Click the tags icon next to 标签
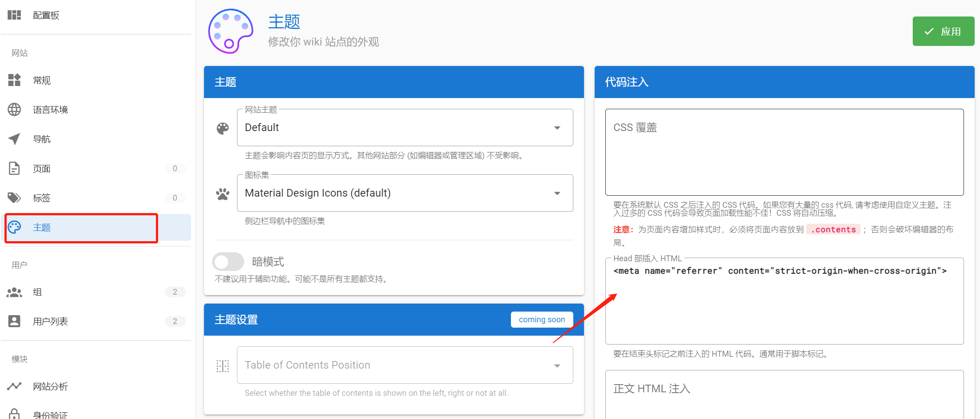 tap(14, 198)
